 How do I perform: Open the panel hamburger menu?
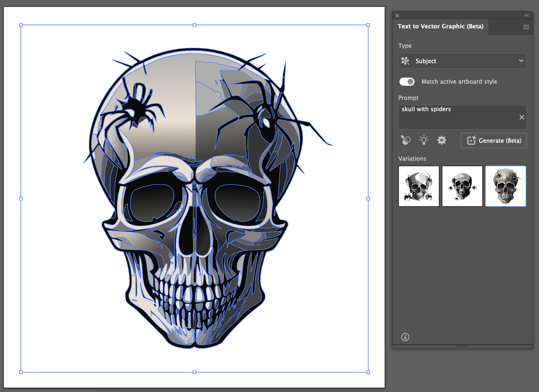click(x=526, y=27)
